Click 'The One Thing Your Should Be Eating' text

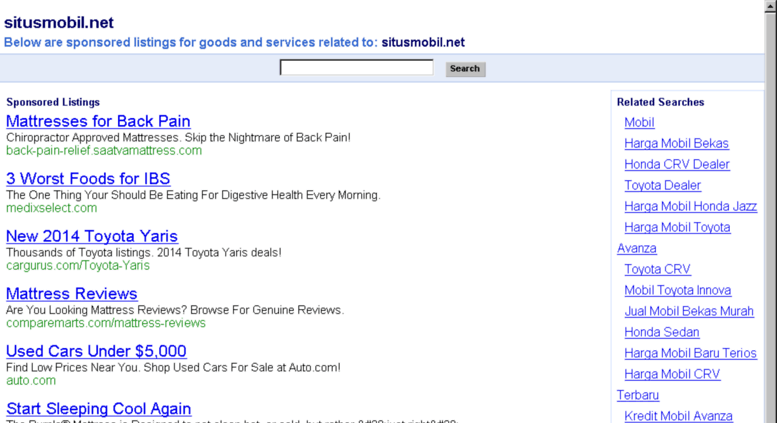click(x=193, y=195)
